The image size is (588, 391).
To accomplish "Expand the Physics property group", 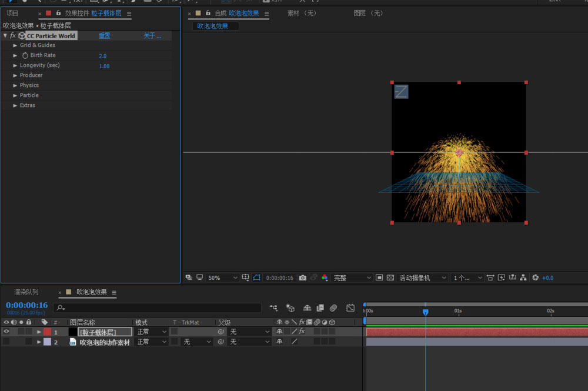I will click(15, 85).
